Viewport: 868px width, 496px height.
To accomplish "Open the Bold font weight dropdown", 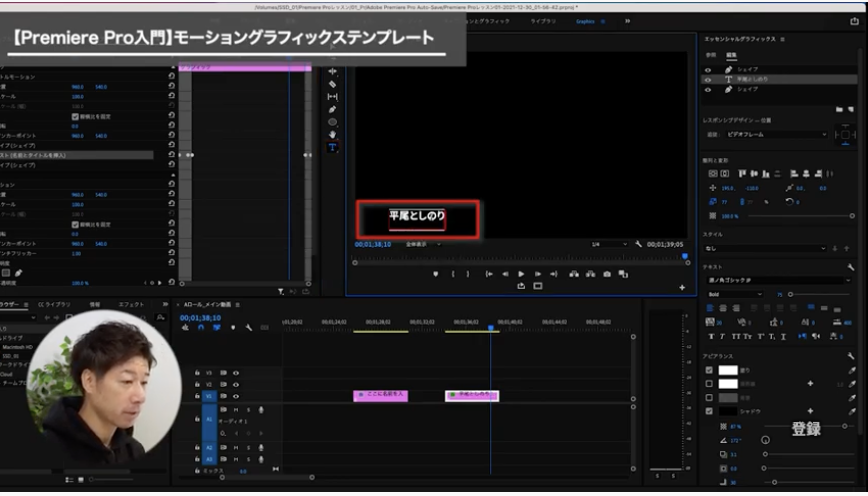I will (x=735, y=294).
